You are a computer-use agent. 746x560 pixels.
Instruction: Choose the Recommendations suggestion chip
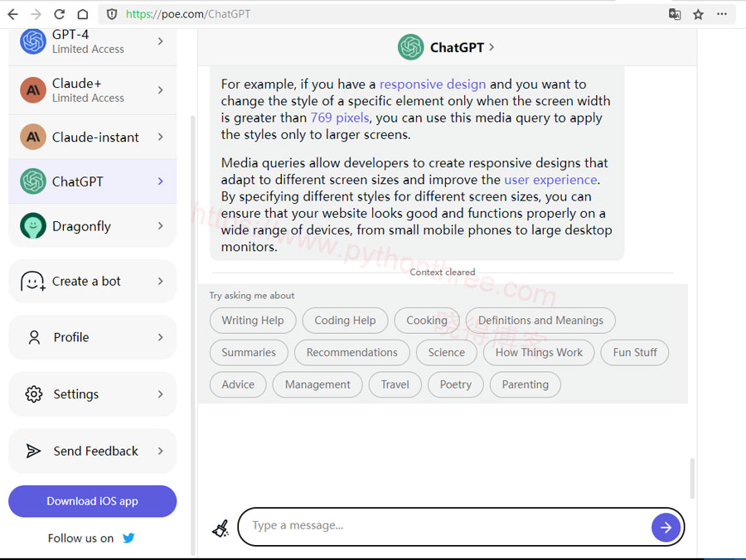(x=352, y=352)
